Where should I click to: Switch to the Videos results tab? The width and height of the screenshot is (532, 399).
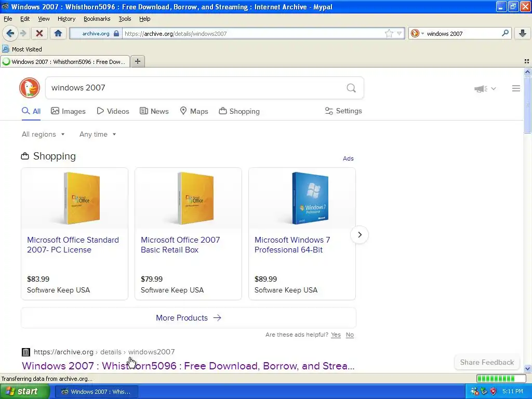[113, 111]
